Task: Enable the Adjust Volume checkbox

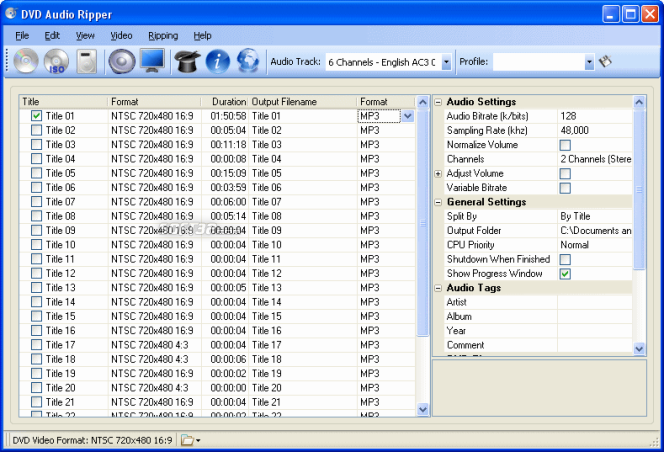Action: [x=565, y=174]
